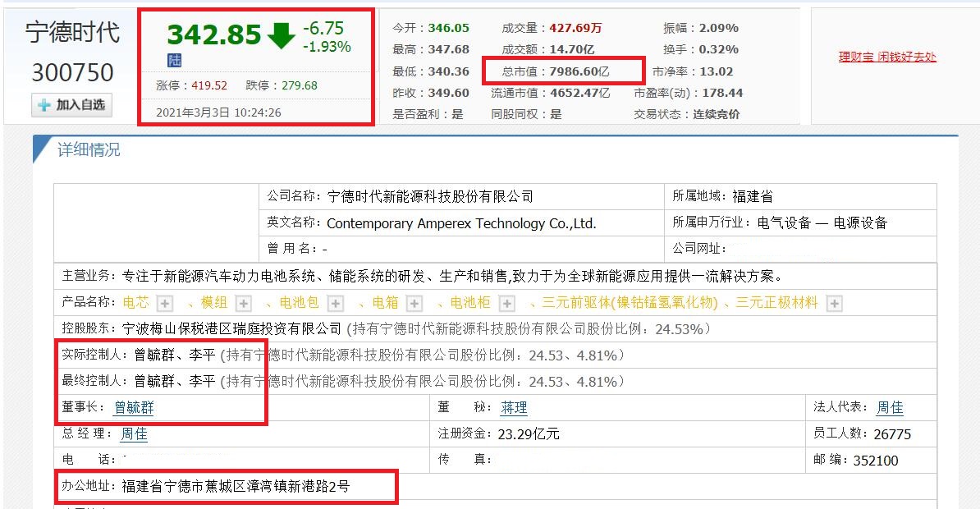Click the stock name 宁德时代
Screen dimensions: 980x509
[x=72, y=33]
